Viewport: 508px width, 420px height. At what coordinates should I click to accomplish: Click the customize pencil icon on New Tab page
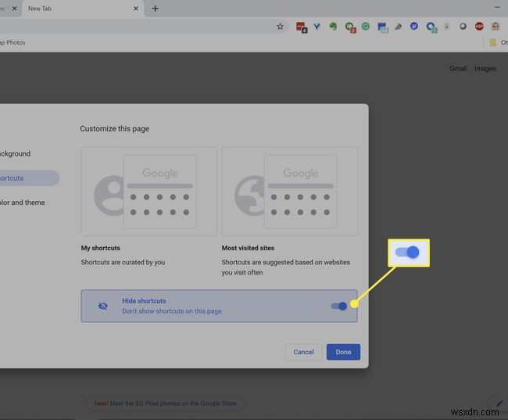(x=499, y=403)
